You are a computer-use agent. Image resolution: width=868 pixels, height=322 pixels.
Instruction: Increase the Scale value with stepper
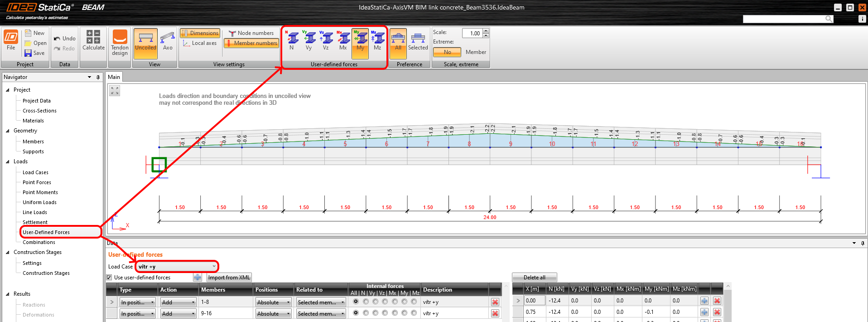486,31
